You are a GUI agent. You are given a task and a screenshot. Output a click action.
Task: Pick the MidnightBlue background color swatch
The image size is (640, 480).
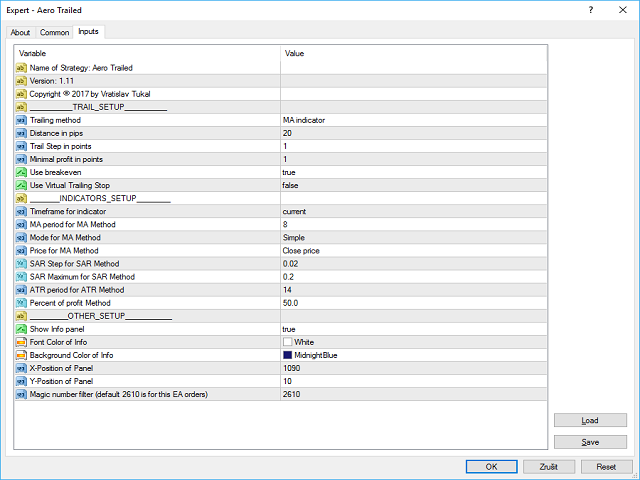pos(288,355)
